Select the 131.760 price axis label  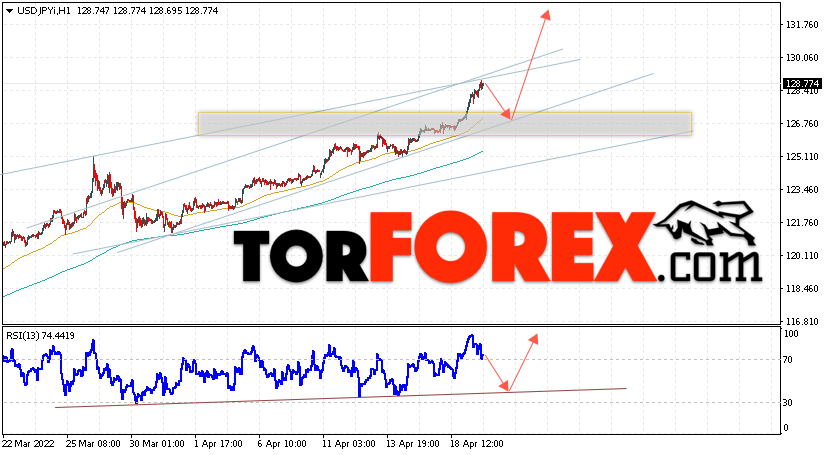click(x=802, y=25)
